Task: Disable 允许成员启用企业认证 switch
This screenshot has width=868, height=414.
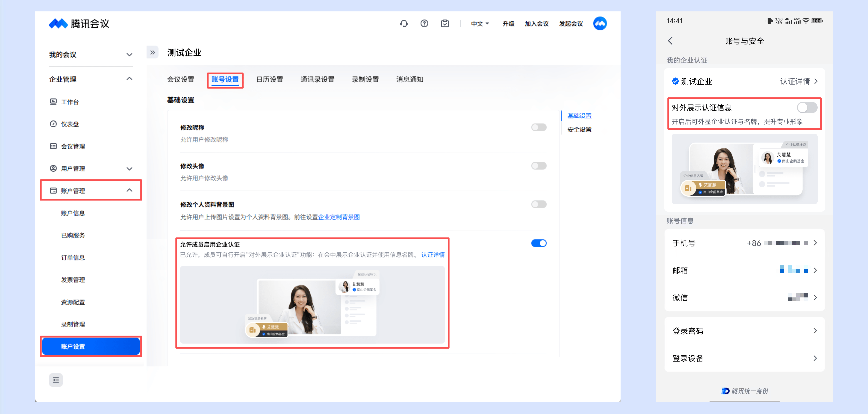Action: 539,243
